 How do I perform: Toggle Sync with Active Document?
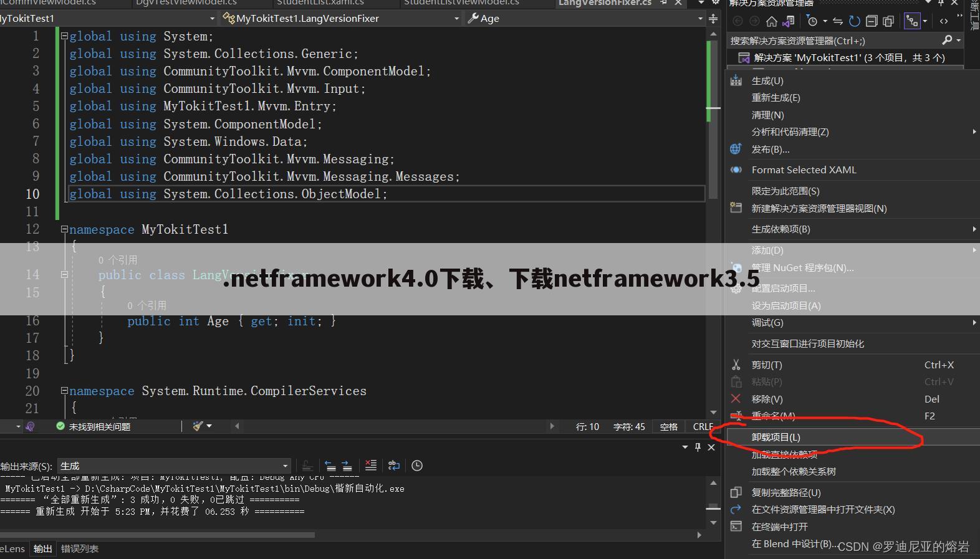(x=838, y=21)
